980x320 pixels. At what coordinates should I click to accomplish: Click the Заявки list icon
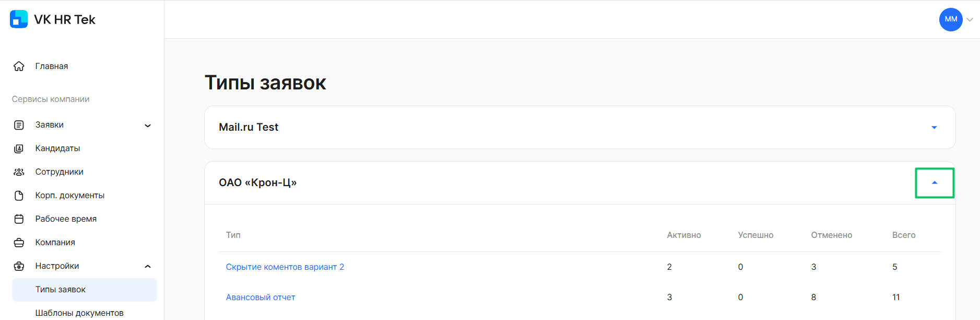19,125
